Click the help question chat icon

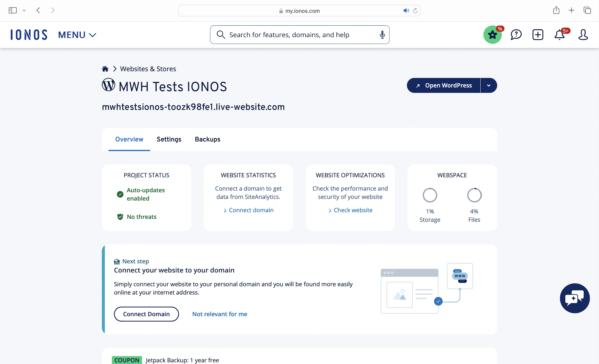coord(516,35)
